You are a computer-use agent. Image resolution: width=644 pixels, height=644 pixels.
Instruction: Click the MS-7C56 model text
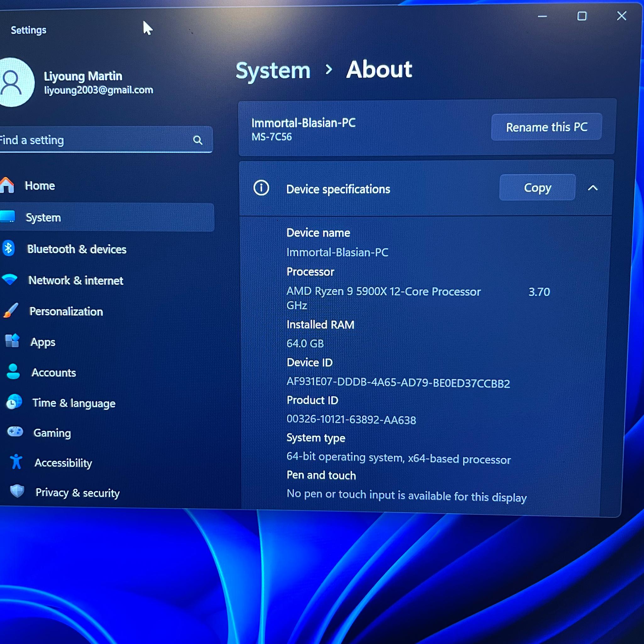pyautogui.click(x=271, y=137)
